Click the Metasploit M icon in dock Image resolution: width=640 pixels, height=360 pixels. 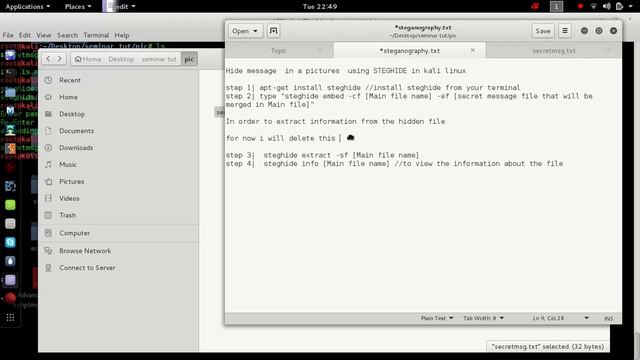point(10,111)
